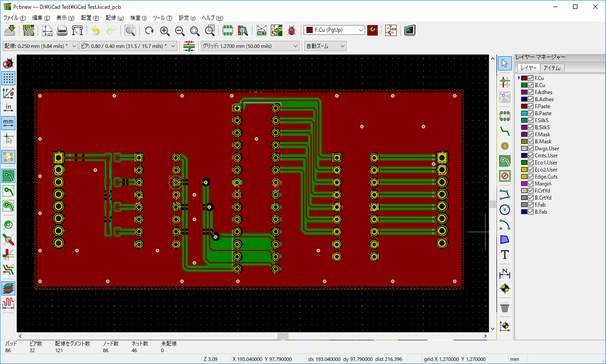606x364 pixels.
Task: Uncheck Edge.Cuts layer visibility
Action: click(x=531, y=177)
